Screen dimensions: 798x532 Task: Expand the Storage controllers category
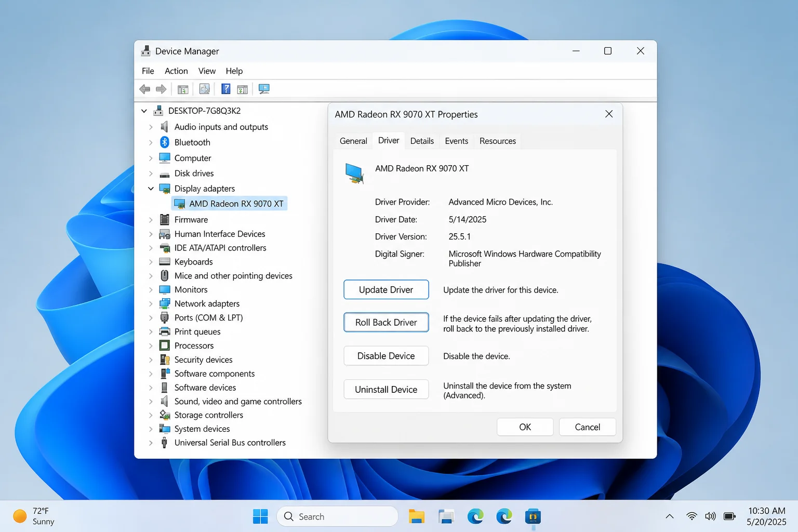[151, 415]
